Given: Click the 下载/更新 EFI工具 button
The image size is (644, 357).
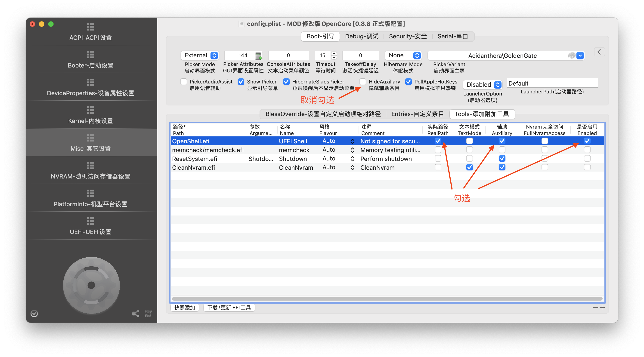Looking at the screenshot, I should (x=229, y=308).
